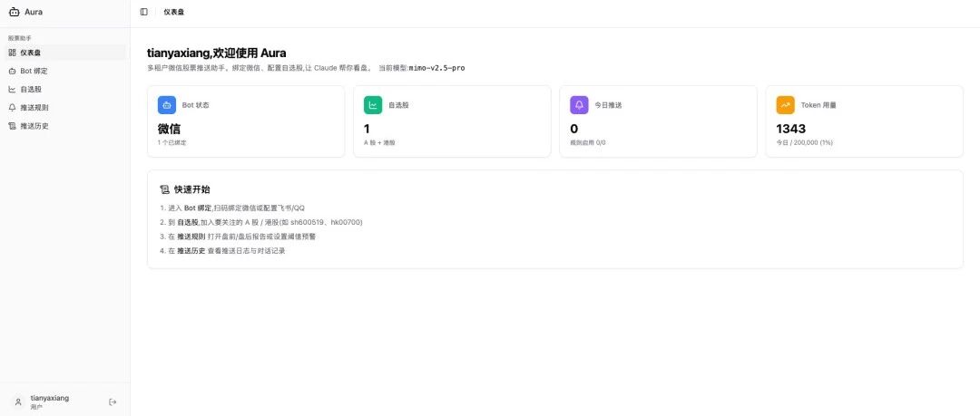This screenshot has width=980, height=416.
Task: Open 推送历史 sidebar item
Action: pos(65,126)
